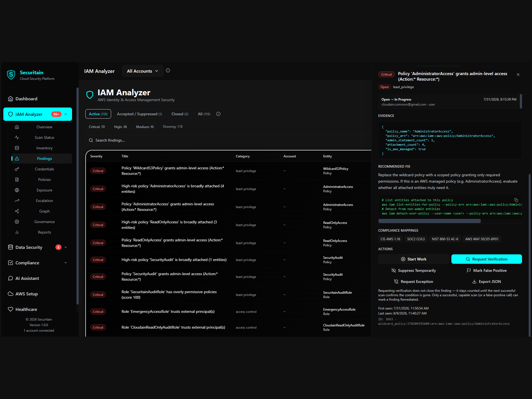Collapse the IAM Analyzer sidebar section
The height and width of the screenshot is (399, 532).
[x=66, y=114]
